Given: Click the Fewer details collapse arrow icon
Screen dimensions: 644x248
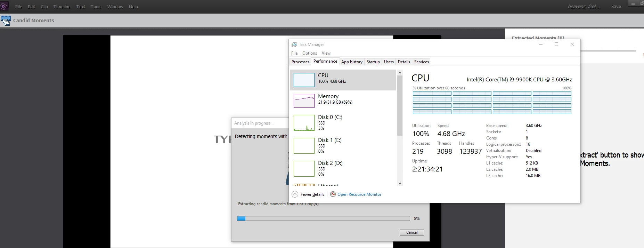Looking at the screenshot, I should click(x=295, y=194).
